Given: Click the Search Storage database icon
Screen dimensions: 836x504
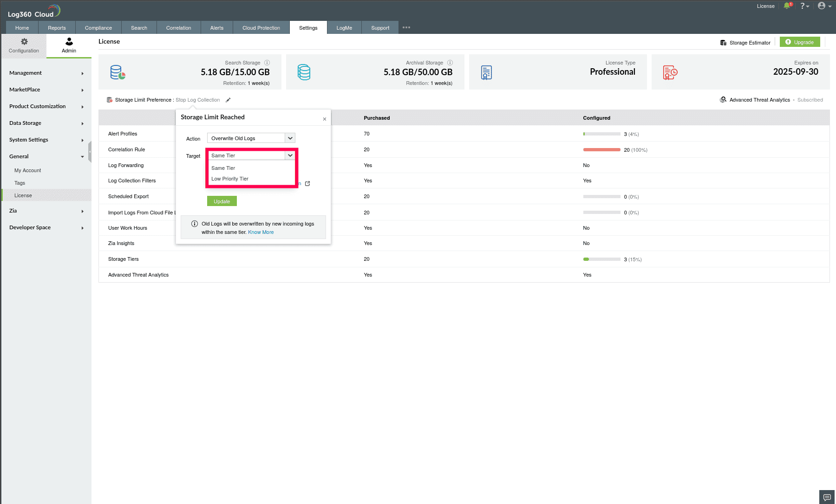Looking at the screenshot, I should point(118,72).
